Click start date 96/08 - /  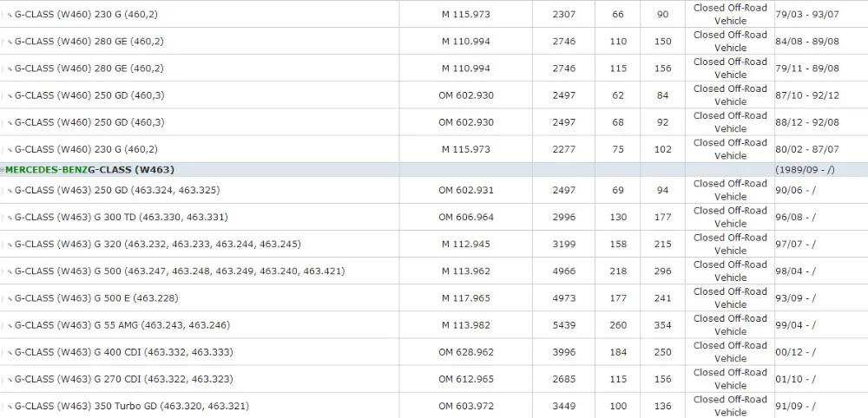coord(795,218)
